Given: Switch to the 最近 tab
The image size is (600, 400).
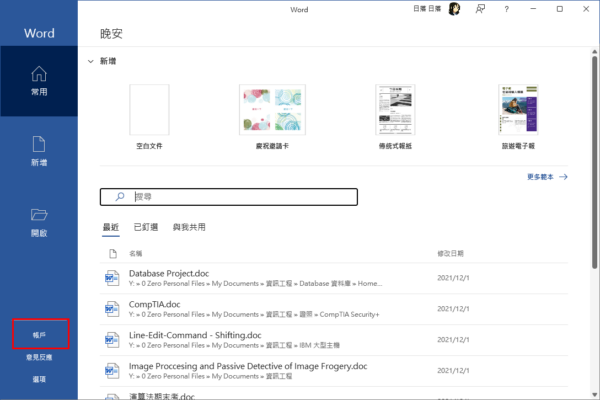Looking at the screenshot, I should click(111, 227).
